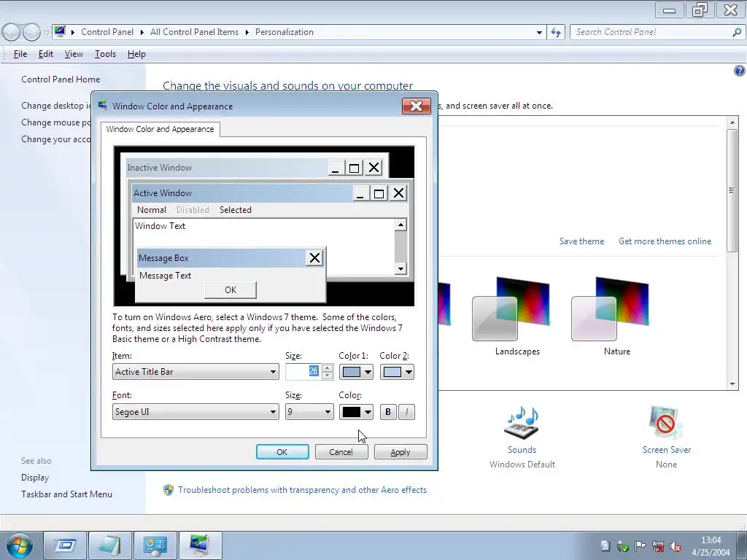Viewport: 747px width, 560px height.
Task: Click black font Color swatch
Action: coord(352,413)
